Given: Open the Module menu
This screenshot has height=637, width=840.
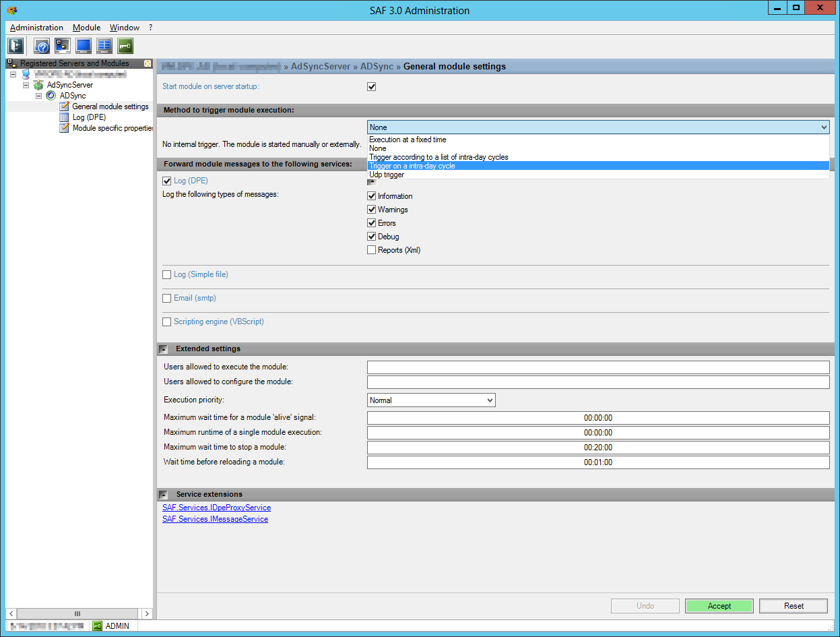Looking at the screenshot, I should click(86, 28).
